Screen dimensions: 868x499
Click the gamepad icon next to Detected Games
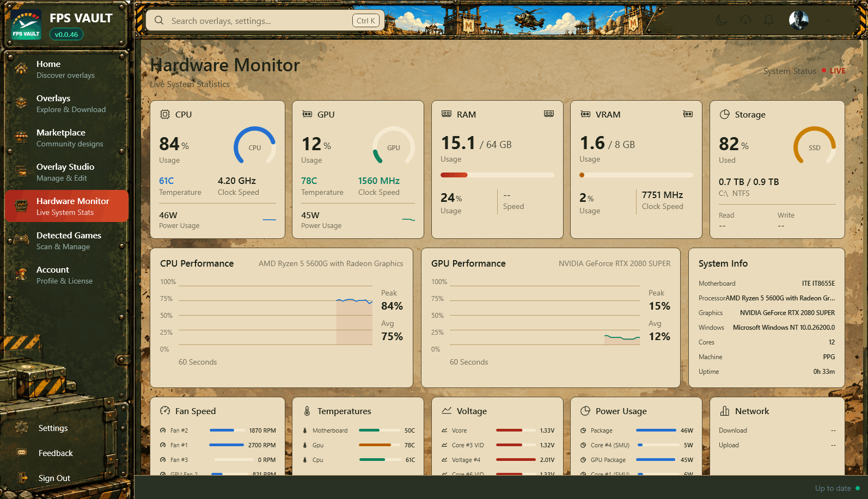(x=22, y=239)
